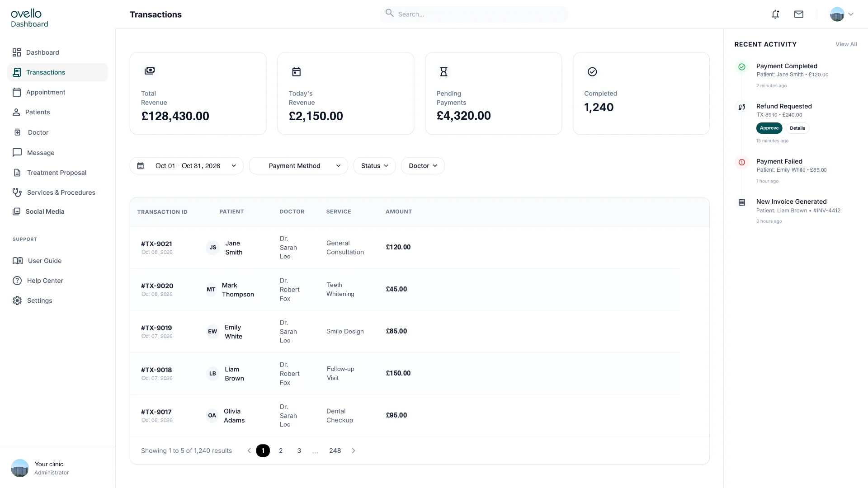868x488 pixels.
Task: Click the Today's Revenue calendar icon
Action: tap(297, 72)
